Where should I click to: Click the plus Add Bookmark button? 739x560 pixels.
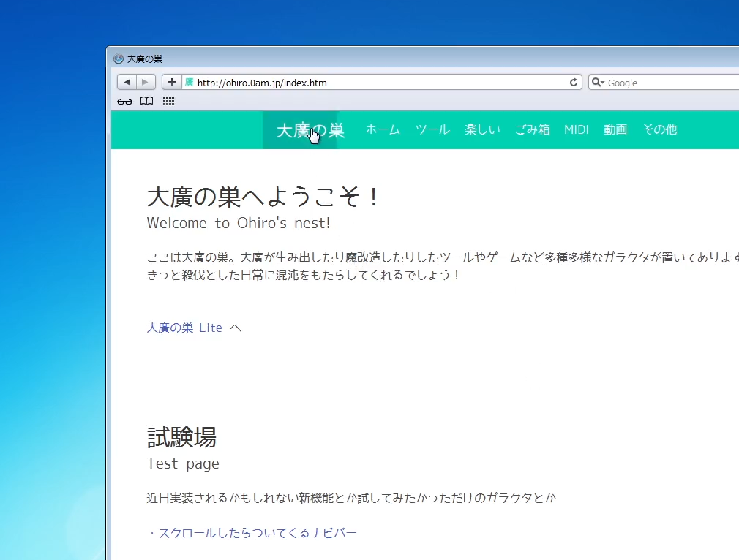(x=171, y=82)
